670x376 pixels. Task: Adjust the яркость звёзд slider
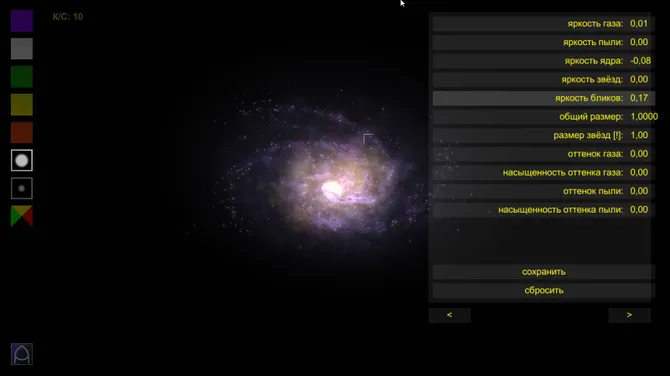click(544, 79)
